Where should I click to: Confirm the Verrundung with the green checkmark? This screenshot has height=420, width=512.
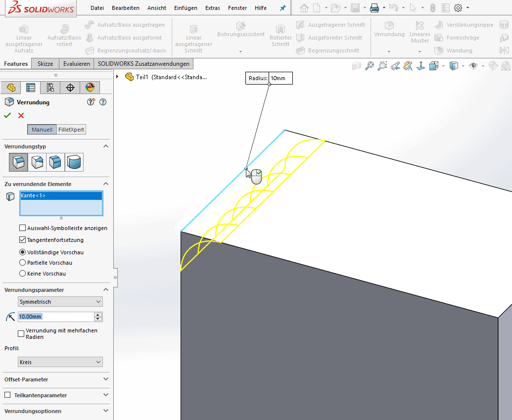coord(7,115)
